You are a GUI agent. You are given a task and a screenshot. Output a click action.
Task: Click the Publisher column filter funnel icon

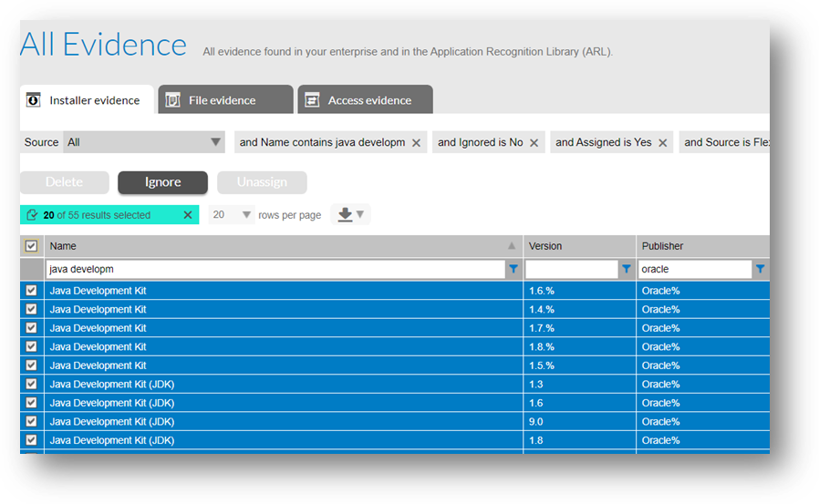(760, 269)
